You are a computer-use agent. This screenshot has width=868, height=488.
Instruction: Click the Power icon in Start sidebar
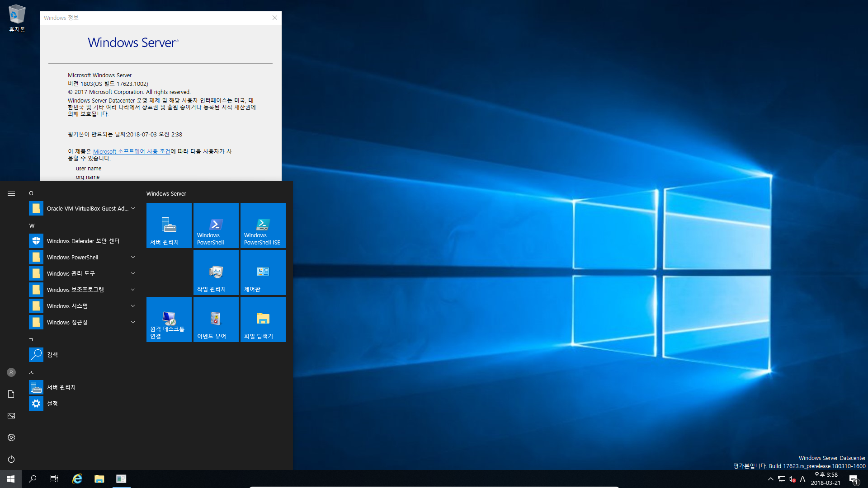[11, 459]
